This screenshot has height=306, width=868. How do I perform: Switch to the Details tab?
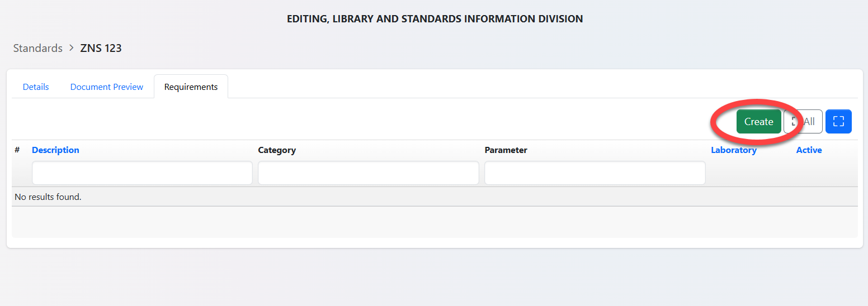36,87
